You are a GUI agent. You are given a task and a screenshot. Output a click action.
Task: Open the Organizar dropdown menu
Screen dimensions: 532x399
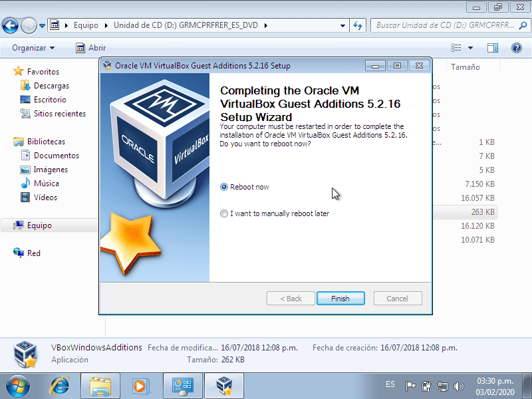click(x=33, y=48)
